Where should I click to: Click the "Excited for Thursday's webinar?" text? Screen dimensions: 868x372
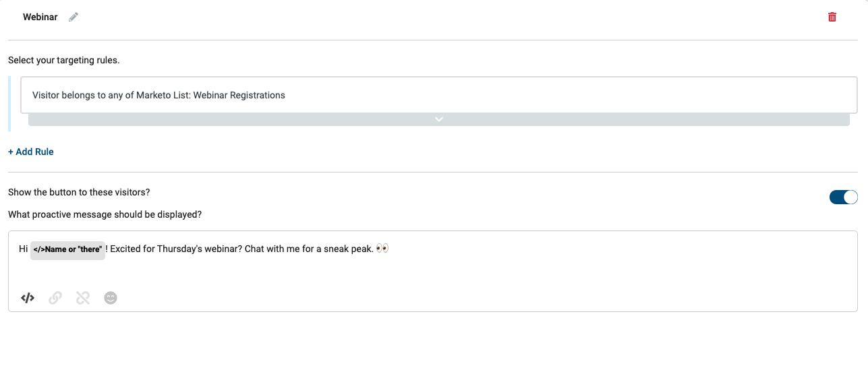[x=176, y=249]
